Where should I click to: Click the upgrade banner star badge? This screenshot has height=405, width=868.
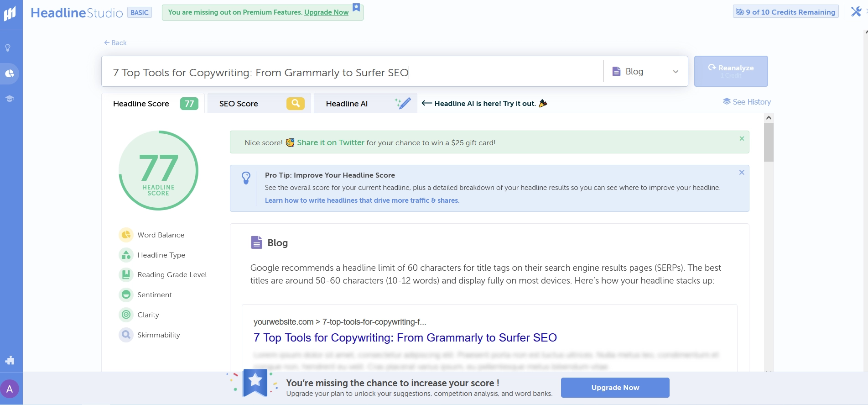[x=255, y=382]
